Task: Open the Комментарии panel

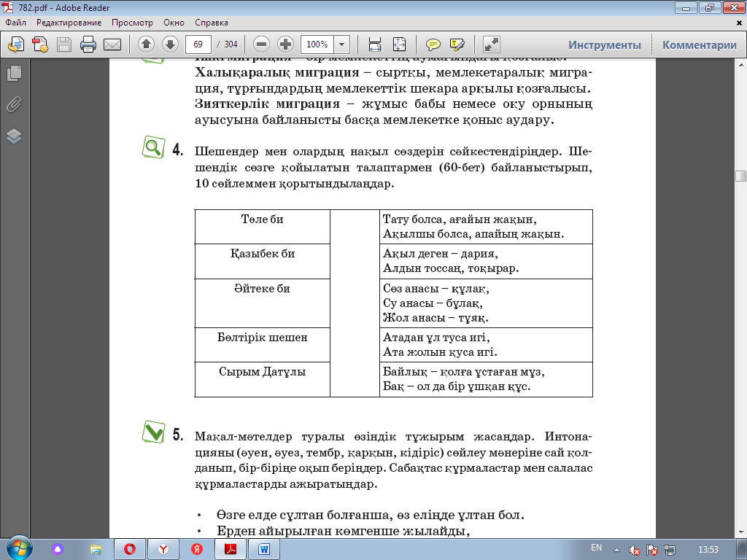Action: [700, 44]
